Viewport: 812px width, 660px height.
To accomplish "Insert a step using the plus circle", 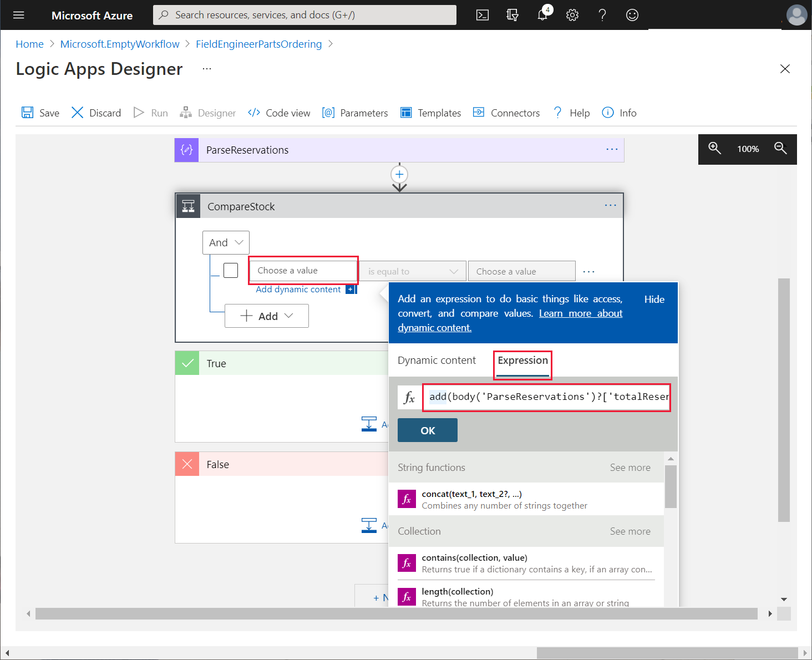I will 399,174.
